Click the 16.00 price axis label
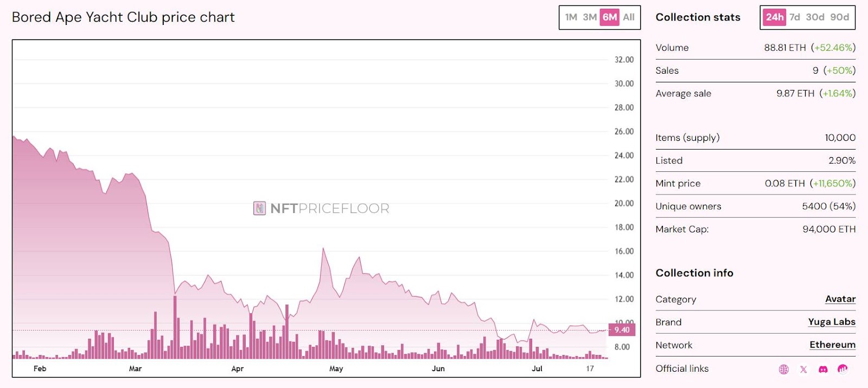The image size is (868, 388). [x=624, y=251]
